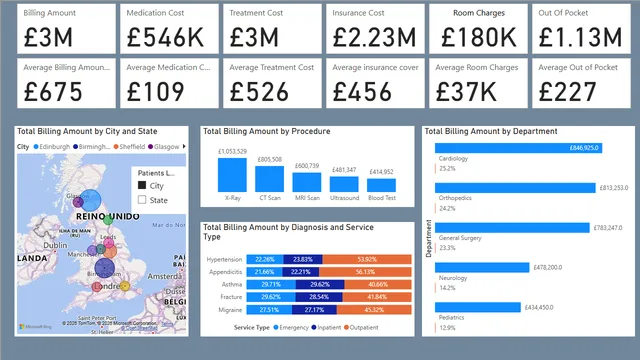Select the Average Billing Amount £675 card

pyautogui.click(x=67, y=83)
